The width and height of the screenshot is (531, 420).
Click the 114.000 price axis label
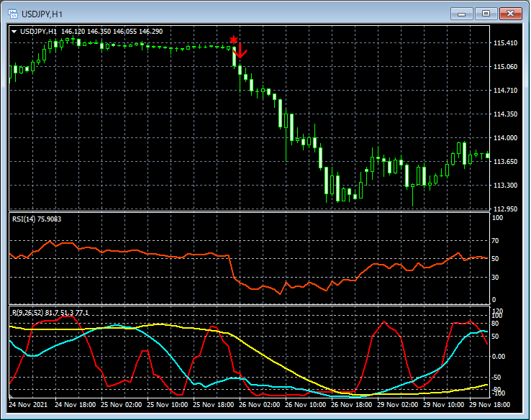506,138
